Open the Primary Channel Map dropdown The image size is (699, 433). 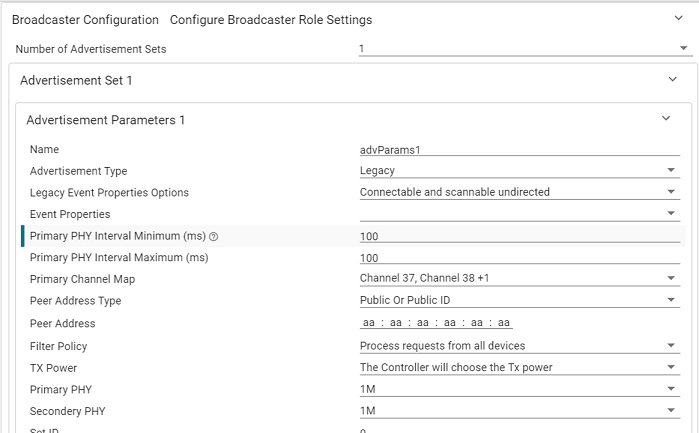point(518,279)
